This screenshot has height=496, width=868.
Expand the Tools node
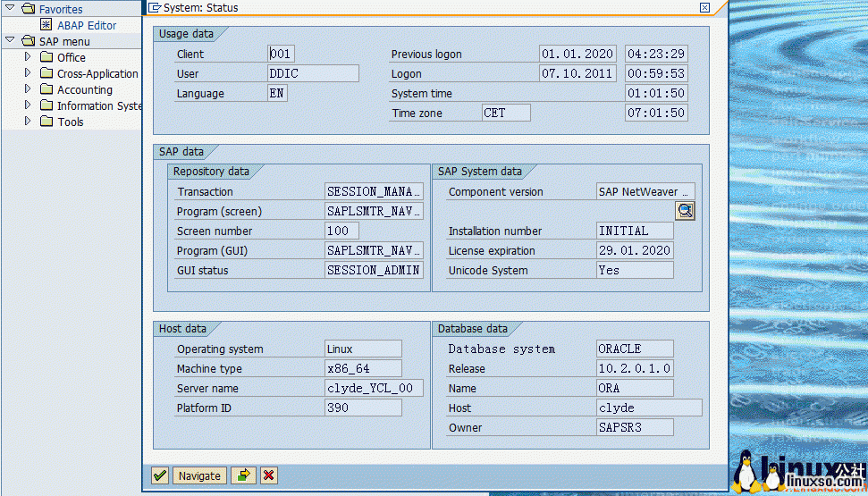point(28,122)
